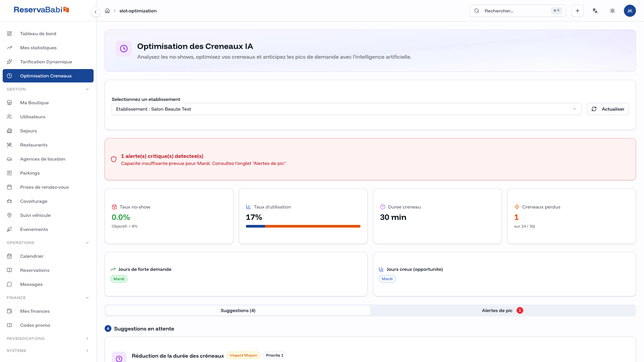
Task: Select the Calendrier icon under Operations
Action: [9, 256]
